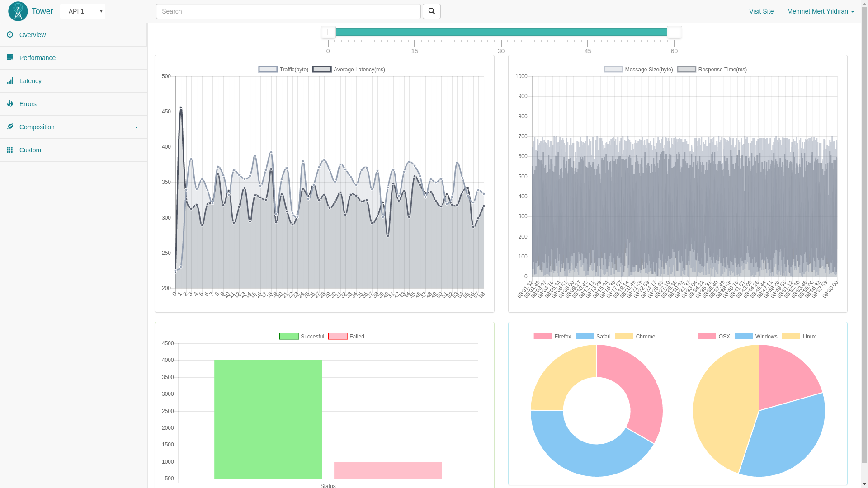Image resolution: width=868 pixels, height=488 pixels.
Task: Open the Custom section
Action: click(73, 150)
